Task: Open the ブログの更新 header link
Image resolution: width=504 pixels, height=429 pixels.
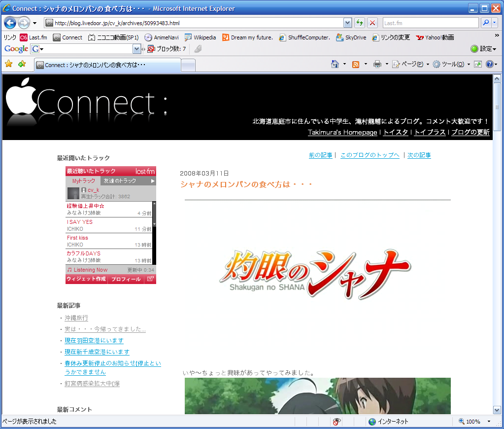Action: tap(470, 132)
